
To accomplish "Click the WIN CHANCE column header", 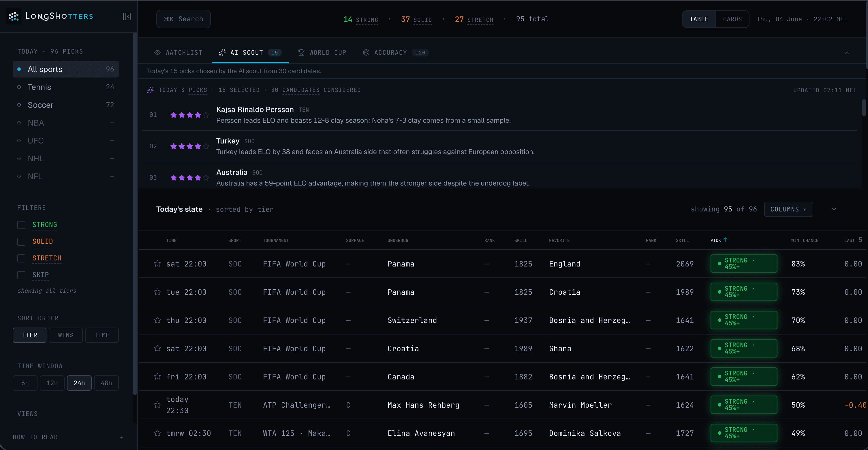I will 805,240.
